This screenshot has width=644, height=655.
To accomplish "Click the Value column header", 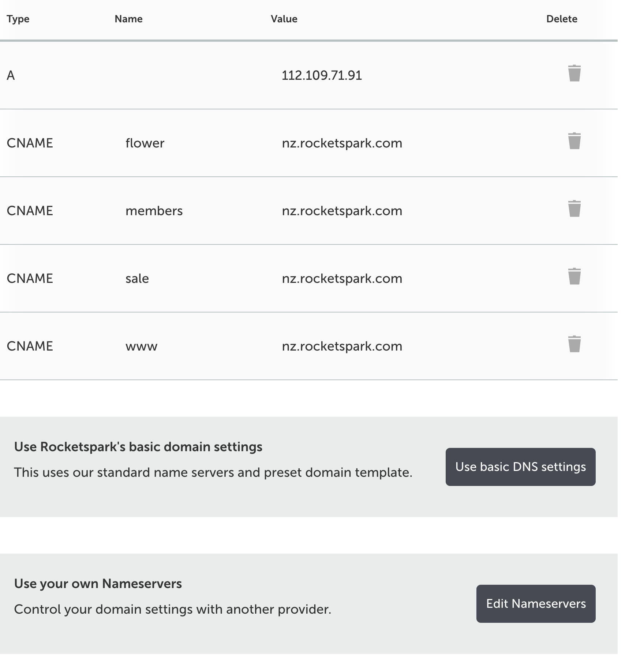I will 284,19.
